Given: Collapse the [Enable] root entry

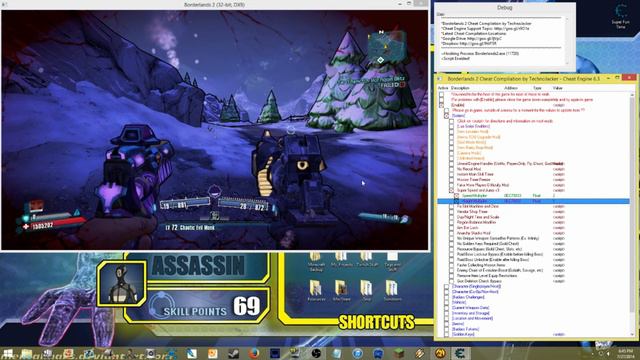Looking at the screenshot, I should pyautogui.click(x=441, y=105).
